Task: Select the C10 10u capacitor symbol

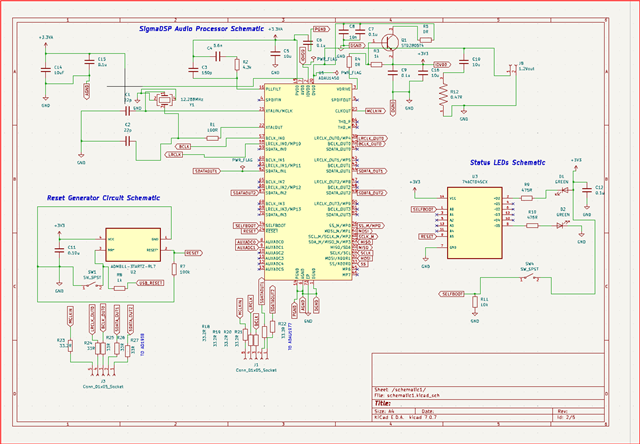Action: coord(464,62)
